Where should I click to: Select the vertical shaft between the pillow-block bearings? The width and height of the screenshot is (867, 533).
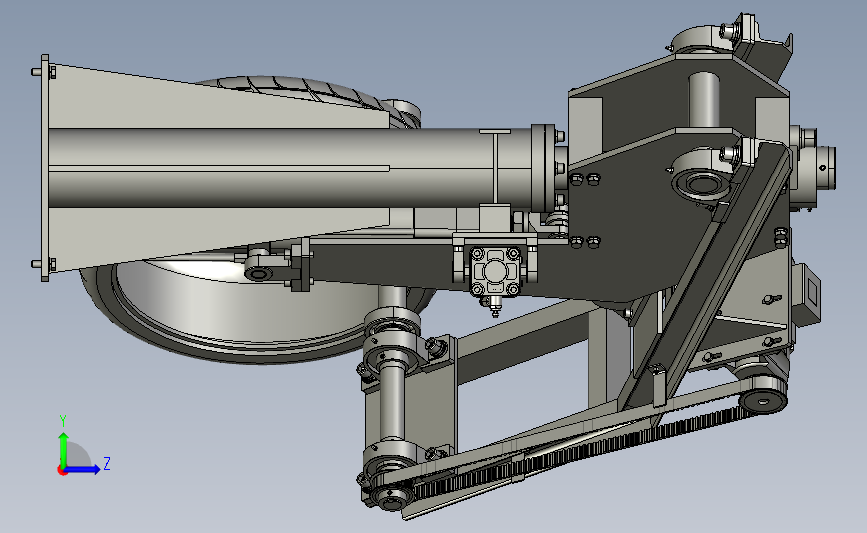pyautogui.click(x=392, y=402)
